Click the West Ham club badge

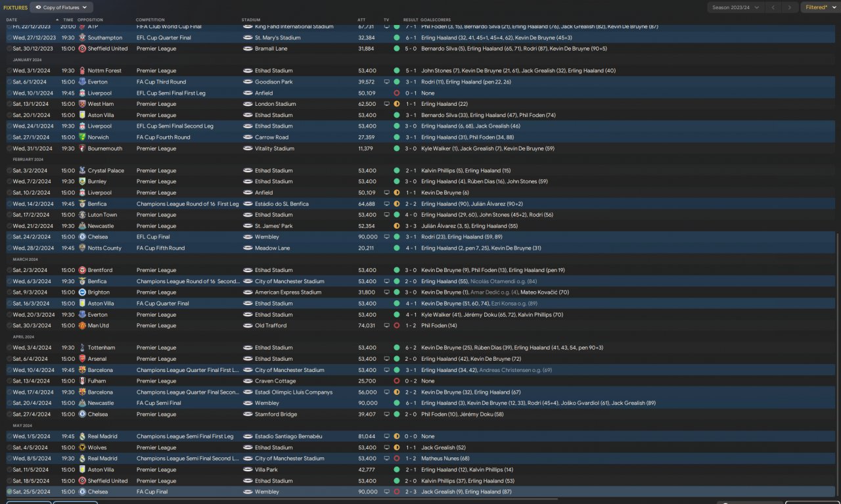click(82, 104)
